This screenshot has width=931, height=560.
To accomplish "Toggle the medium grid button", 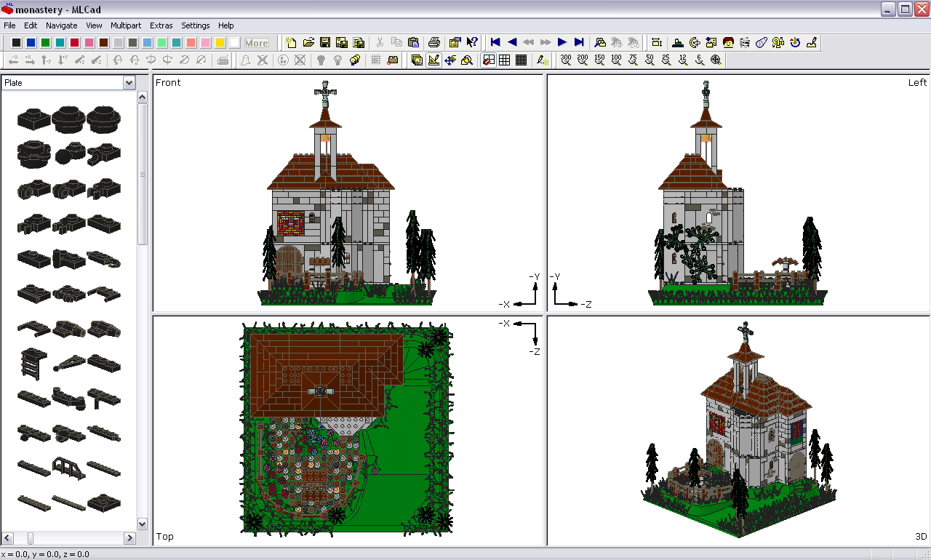I will coord(505,60).
